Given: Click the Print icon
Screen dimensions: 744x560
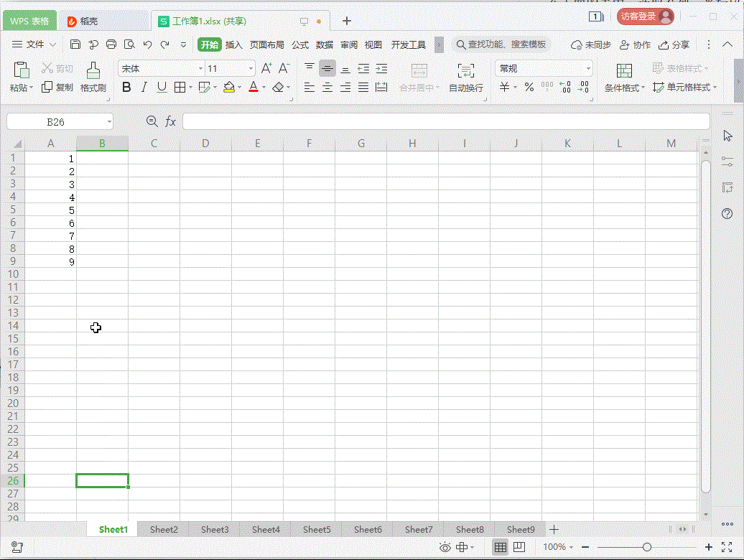Looking at the screenshot, I should pos(111,45).
